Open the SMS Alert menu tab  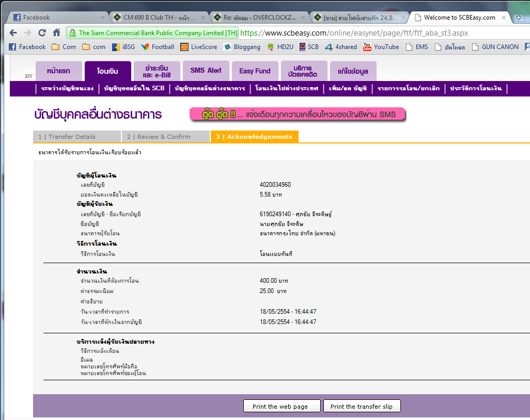point(206,71)
